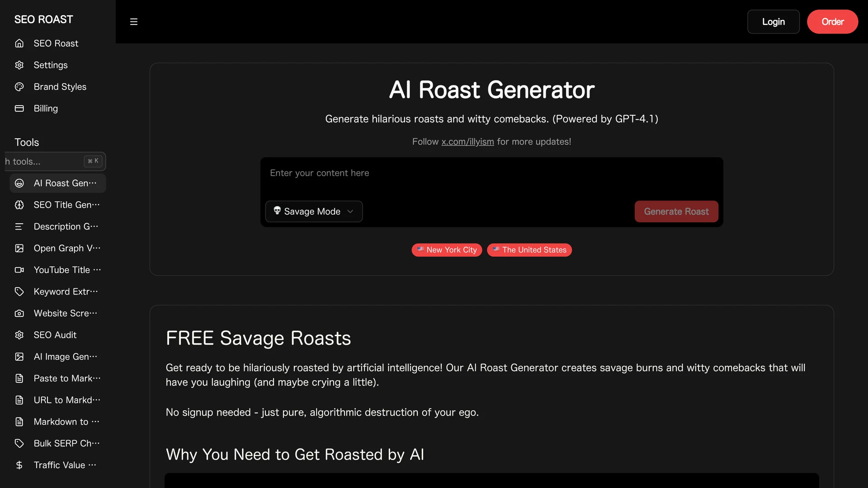The width and height of the screenshot is (868, 488).
Task: Click the gear icon beside SEO Audit
Action: pos(19,335)
